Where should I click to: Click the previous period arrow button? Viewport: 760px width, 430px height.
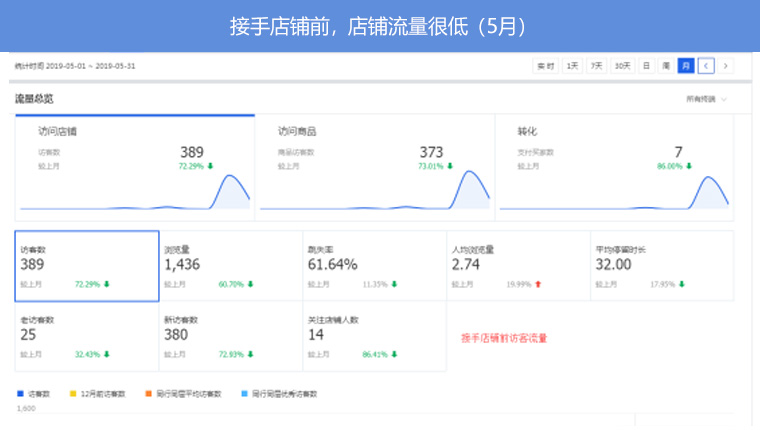pyautogui.click(x=707, y=66)
